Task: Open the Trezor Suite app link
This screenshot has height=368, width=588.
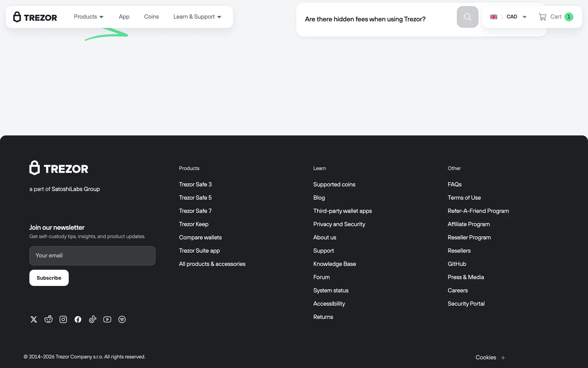Action: click(x=200, y=251)
